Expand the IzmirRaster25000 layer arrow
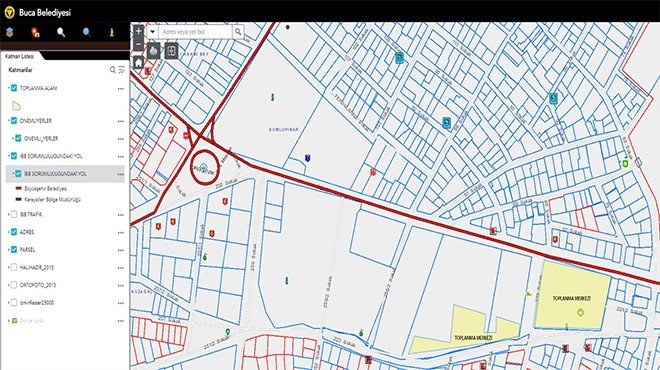 pos(8,303)
